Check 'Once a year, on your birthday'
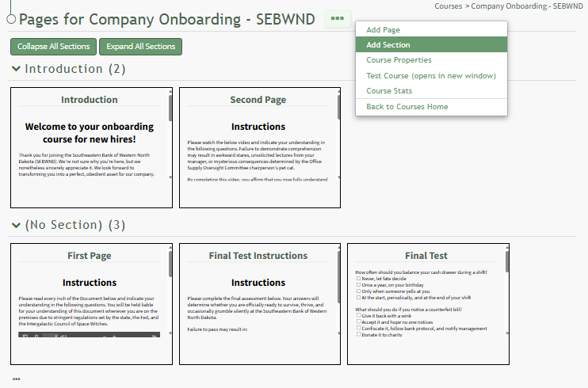Screen dimensions: 588x388 tap(358, 285)
